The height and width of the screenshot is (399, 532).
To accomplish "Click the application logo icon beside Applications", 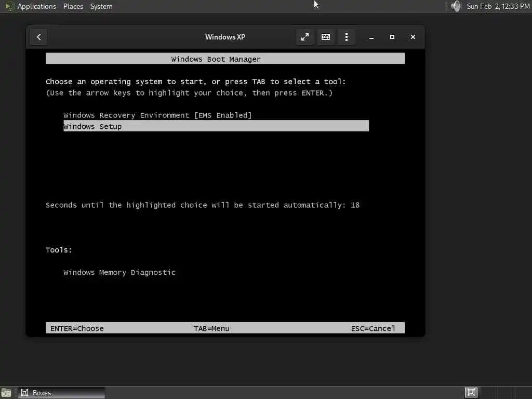I will (10, 6).
